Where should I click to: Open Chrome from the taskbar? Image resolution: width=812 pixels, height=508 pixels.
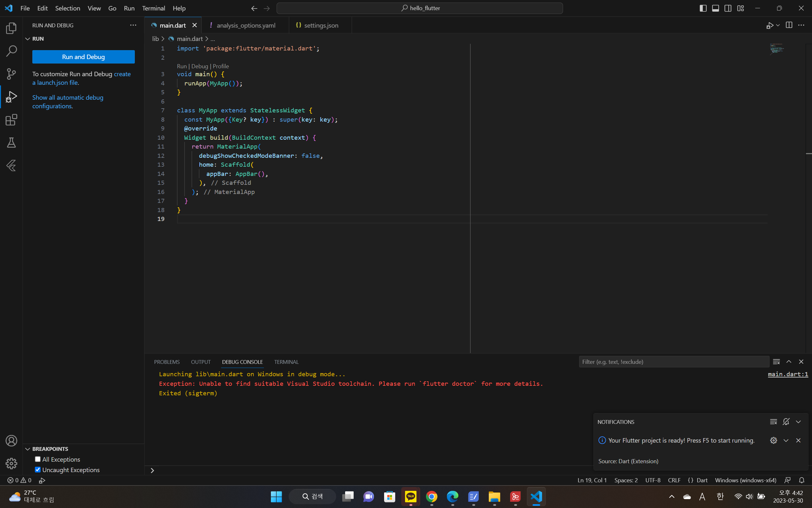coord(431,497)
